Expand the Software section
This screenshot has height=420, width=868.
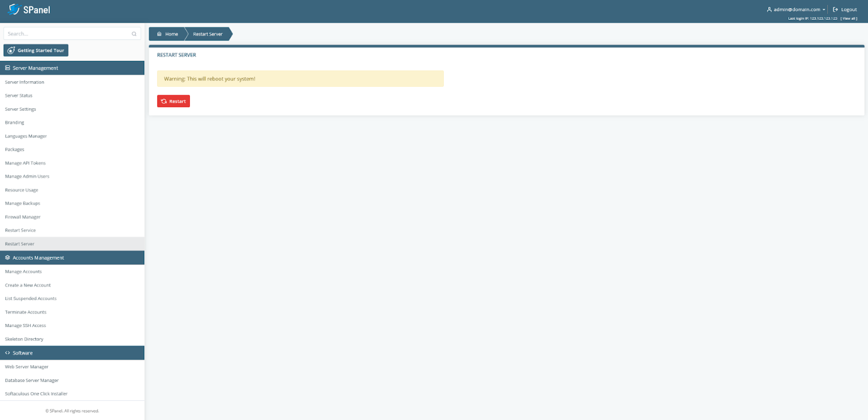[x=22, y=353]
